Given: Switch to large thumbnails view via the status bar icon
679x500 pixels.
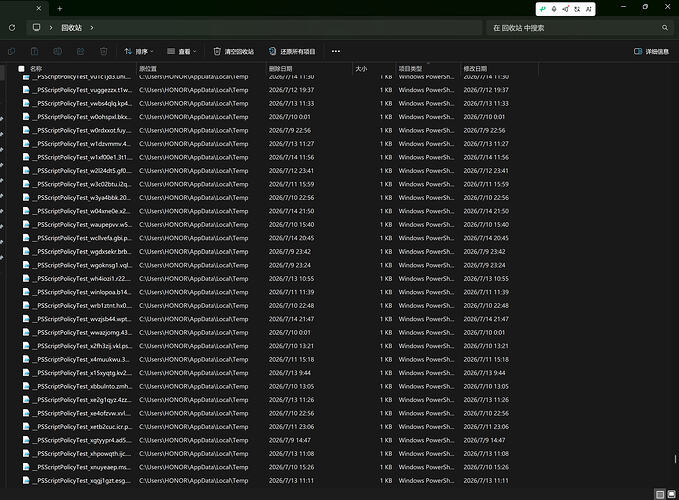Looking at the screenshot, I should pos(671,494).
